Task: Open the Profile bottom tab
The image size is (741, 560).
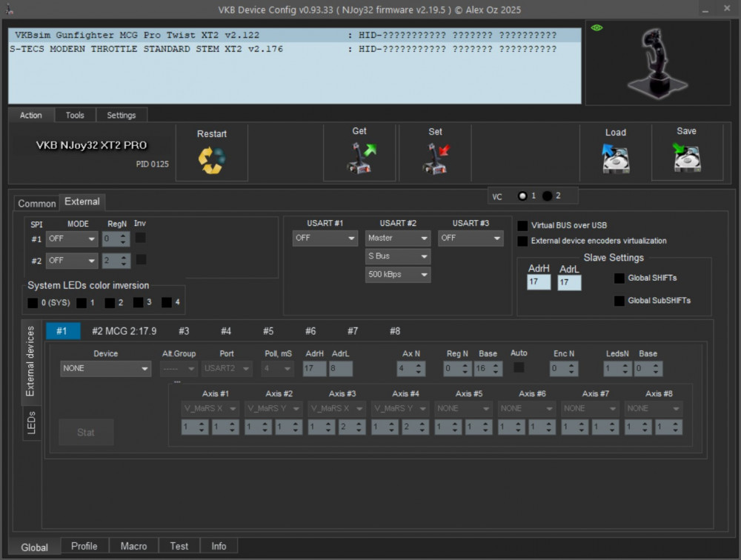Action: (84, 547)
